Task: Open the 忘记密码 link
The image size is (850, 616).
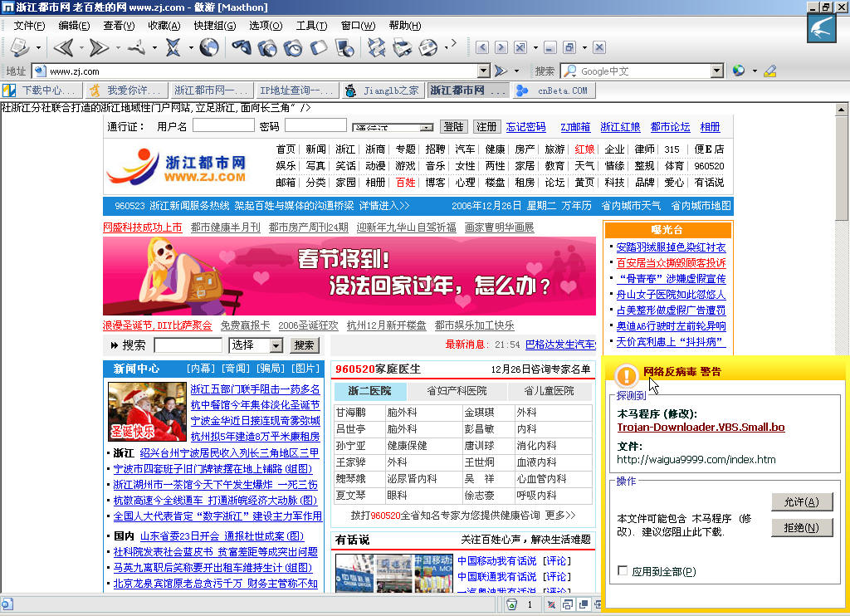Action: (525, 127)
